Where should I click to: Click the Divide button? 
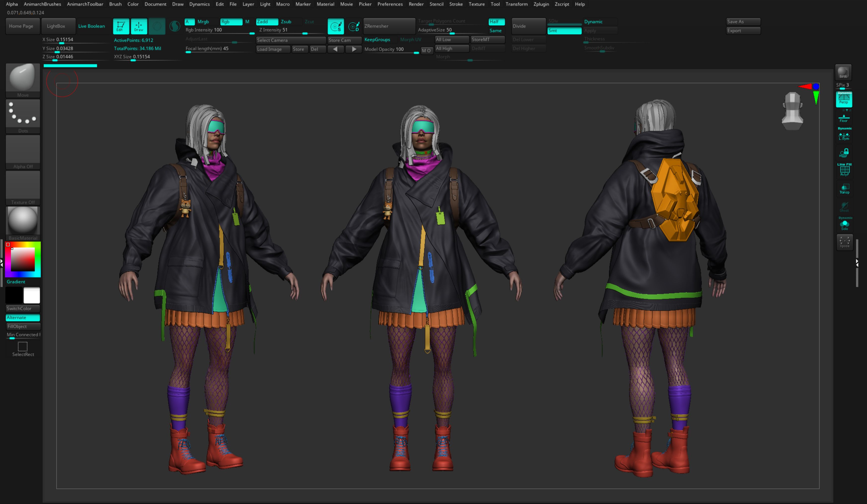point(528,26)
